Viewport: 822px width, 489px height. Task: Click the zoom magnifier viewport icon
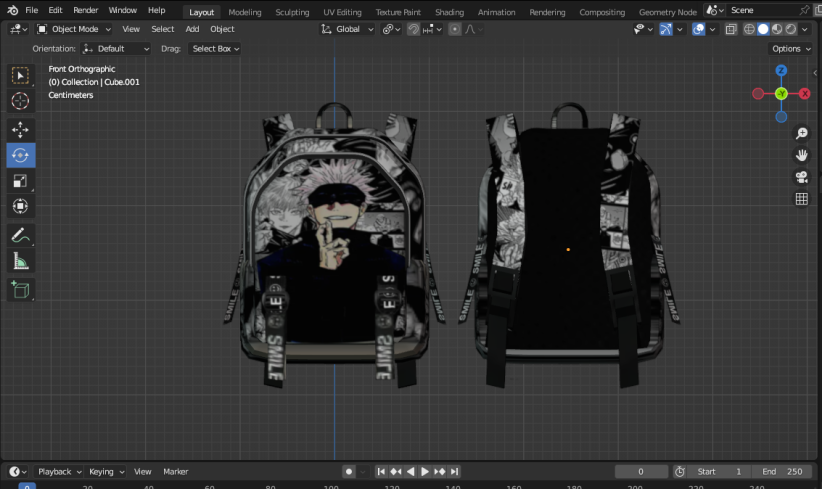802,134
